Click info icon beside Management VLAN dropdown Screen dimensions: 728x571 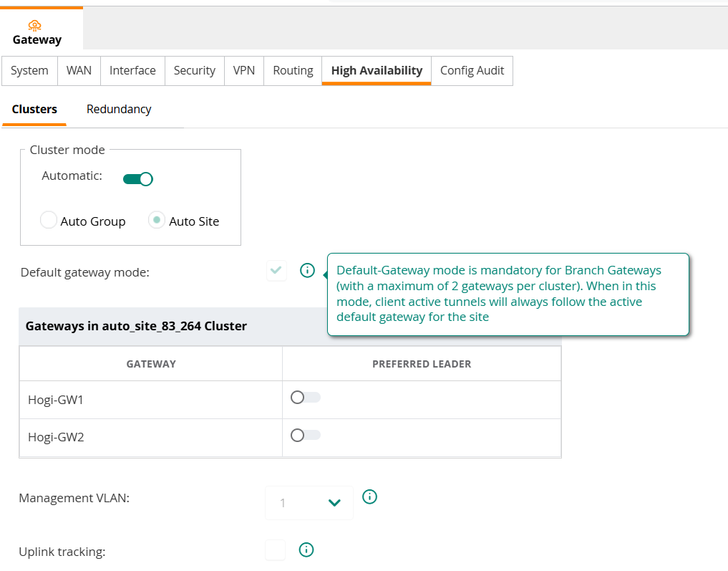tap(369, 496)
